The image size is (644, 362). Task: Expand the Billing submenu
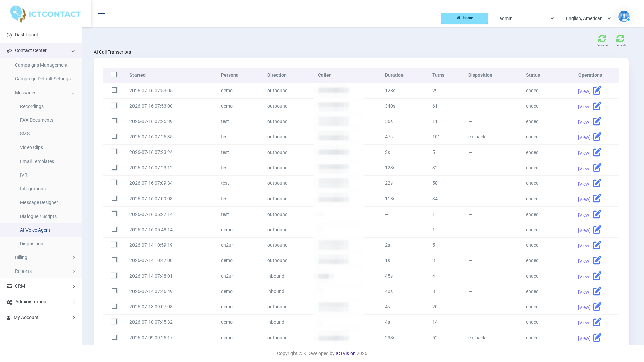[x=41, y=258]
